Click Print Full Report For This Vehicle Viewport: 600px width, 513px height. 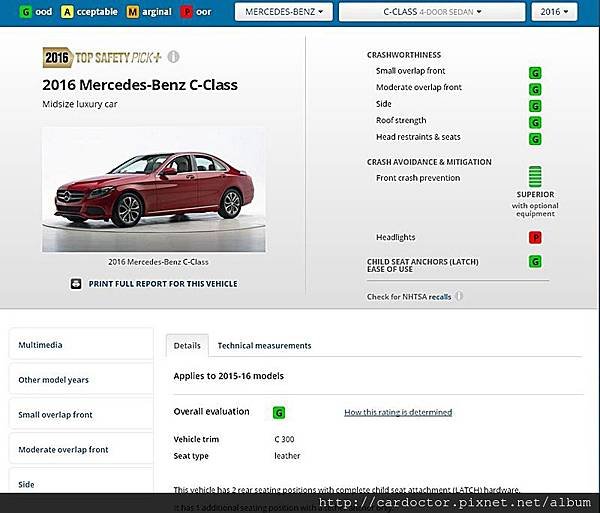pyautogui.click(x=163, y=284)
